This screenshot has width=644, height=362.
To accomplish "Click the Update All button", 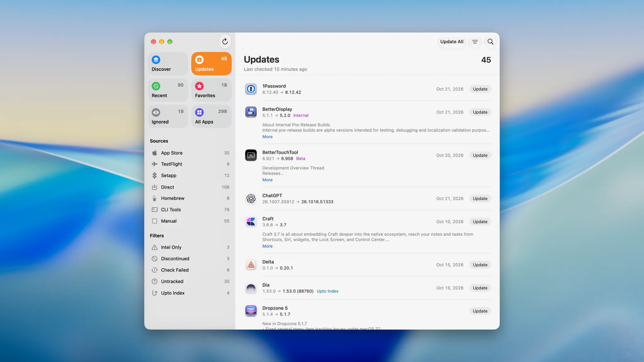I will click(452, 41).
